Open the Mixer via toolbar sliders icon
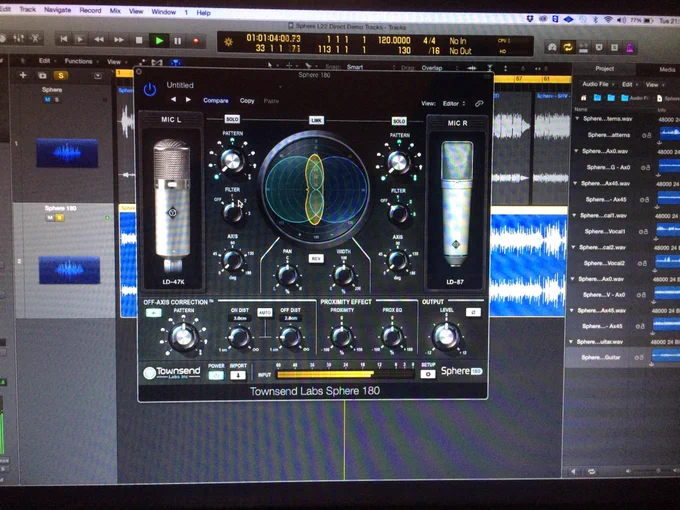Screen dimensions: 680x510 tap(18, 38)
